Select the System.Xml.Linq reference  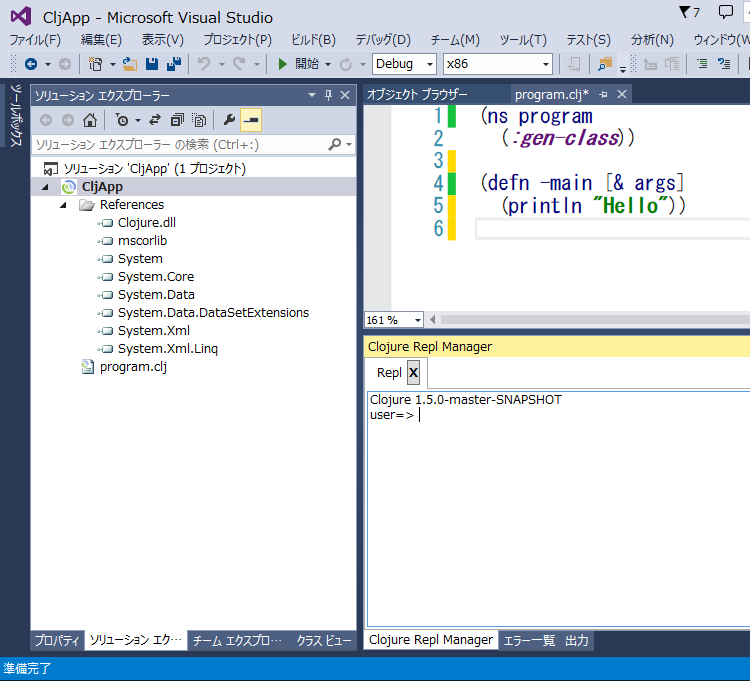(168, 349)
